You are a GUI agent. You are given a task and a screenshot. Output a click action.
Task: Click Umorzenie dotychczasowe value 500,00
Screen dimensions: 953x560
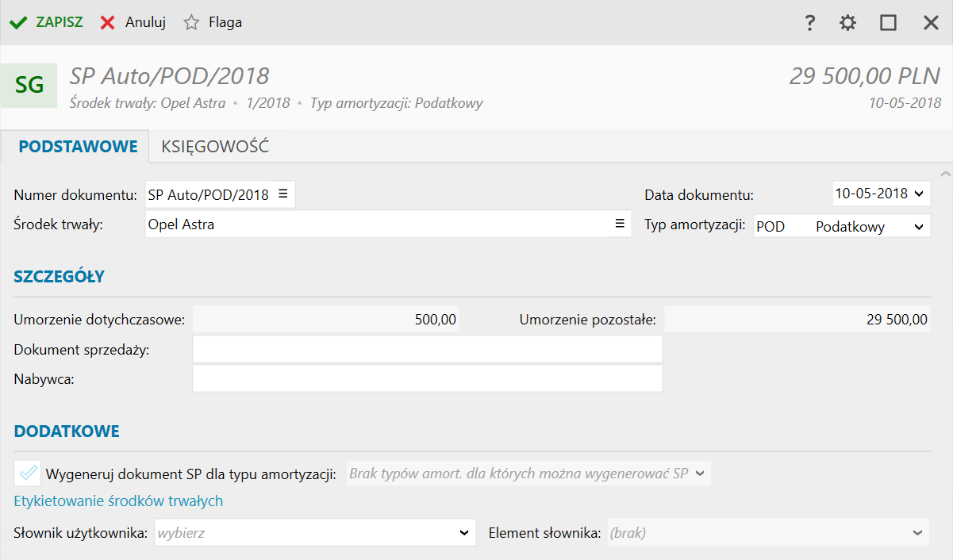(326, 320)
